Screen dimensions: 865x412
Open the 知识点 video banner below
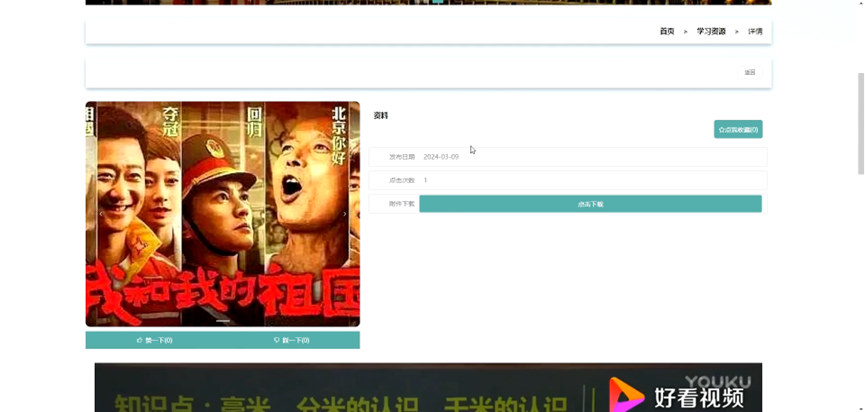(x=428, y=387)
